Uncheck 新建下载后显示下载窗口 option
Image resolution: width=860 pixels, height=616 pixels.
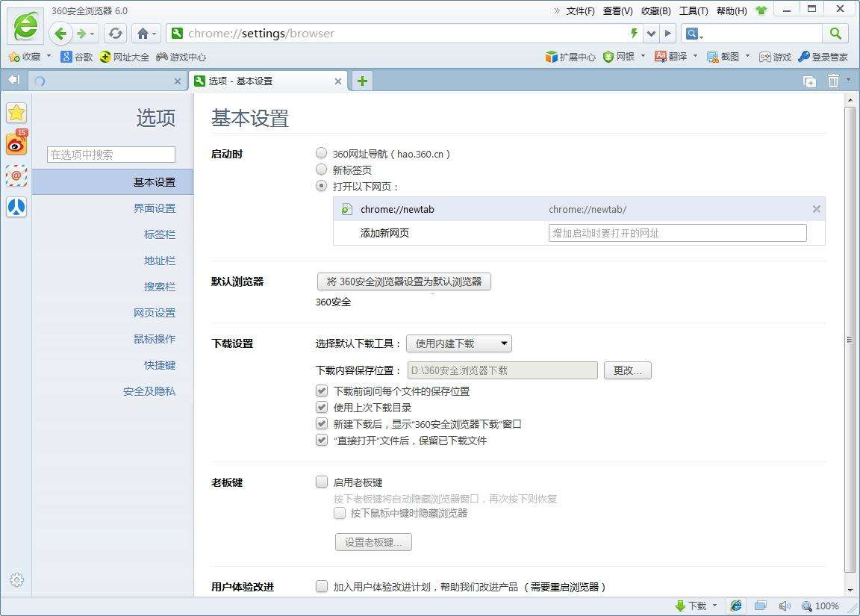coord(322,424)
